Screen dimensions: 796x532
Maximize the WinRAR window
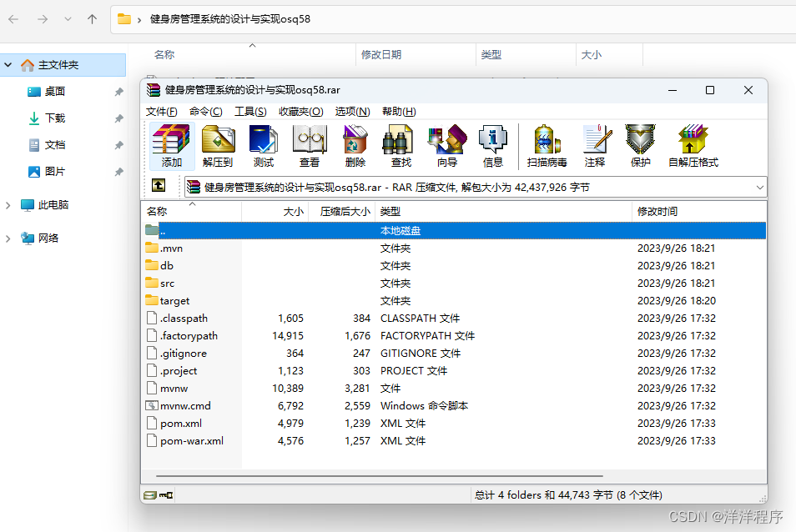coord(710,90)
